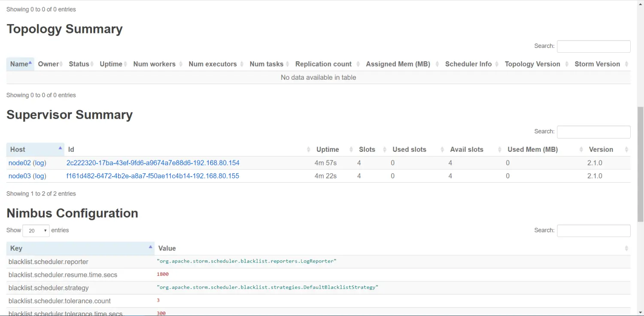Sort topologies by Num workers

[158, 64]
